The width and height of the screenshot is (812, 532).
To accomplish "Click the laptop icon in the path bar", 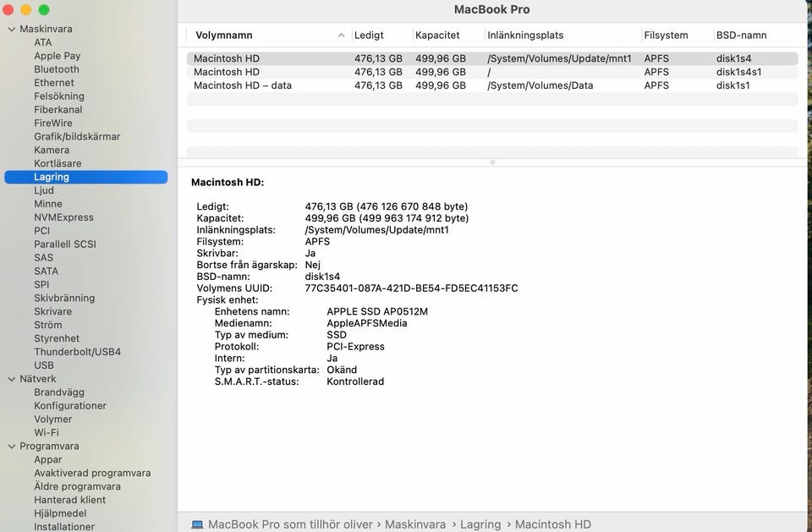I will 197,524.
